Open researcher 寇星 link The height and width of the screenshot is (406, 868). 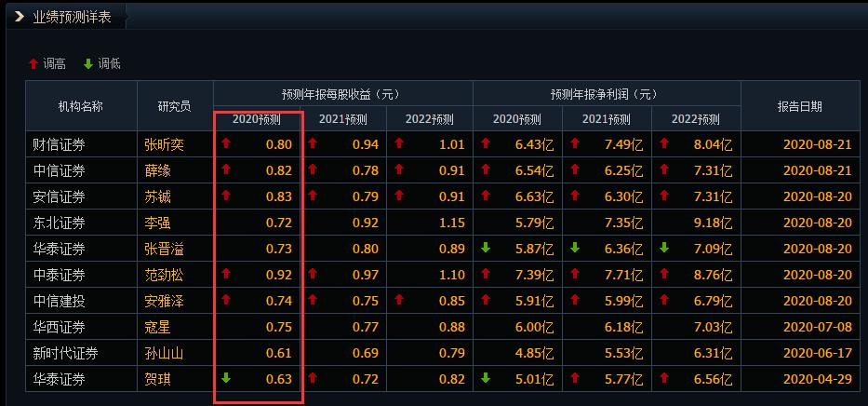pos(157,328)
